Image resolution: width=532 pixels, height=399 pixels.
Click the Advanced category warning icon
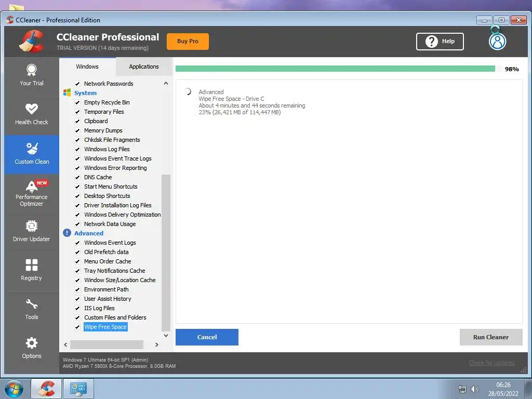pyautogui.click(x=67, y=233)
